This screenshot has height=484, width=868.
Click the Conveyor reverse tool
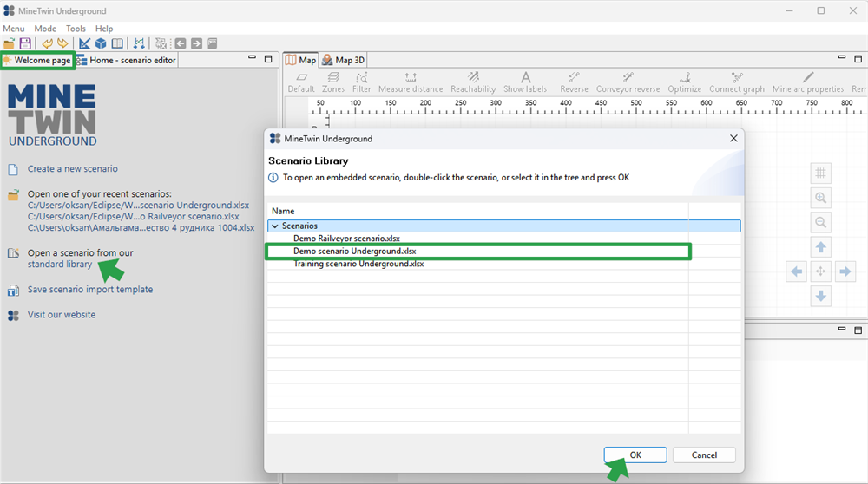coord(628,82)
